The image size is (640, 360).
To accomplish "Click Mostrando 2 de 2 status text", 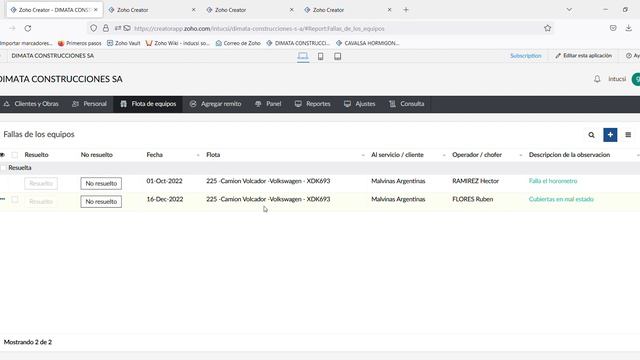I will click(x=28, y=342).
